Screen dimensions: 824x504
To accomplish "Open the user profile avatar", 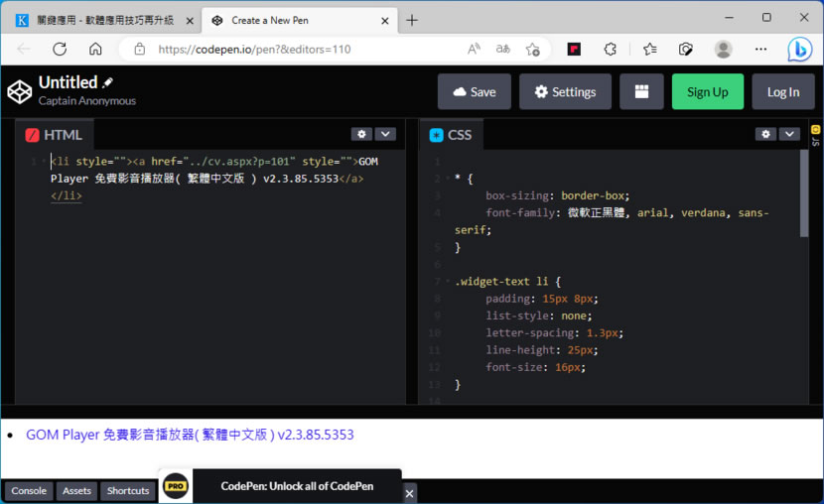I will click(x=723, y=50).
